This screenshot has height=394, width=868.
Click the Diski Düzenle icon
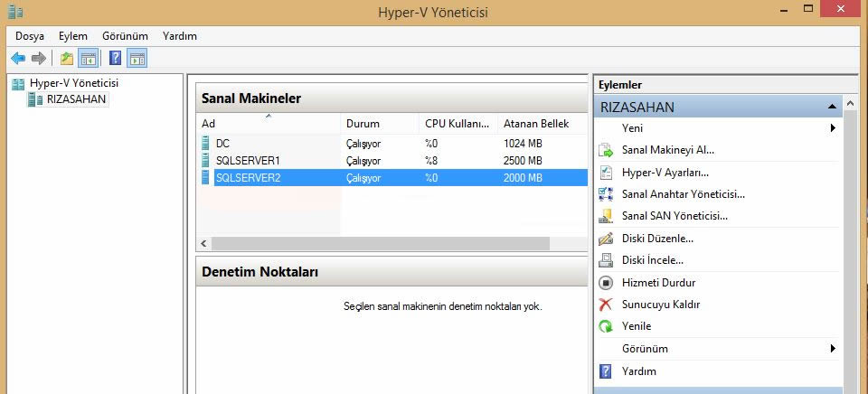pyautogui.click(x=606, y=239)
